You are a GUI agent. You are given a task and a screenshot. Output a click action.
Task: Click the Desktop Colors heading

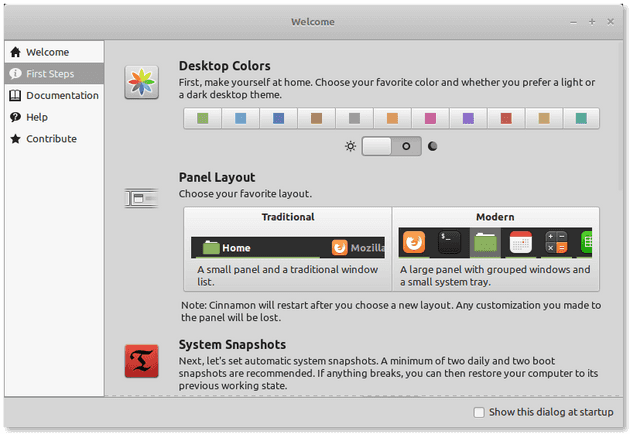pyautogui.click(x=225, y=66)
